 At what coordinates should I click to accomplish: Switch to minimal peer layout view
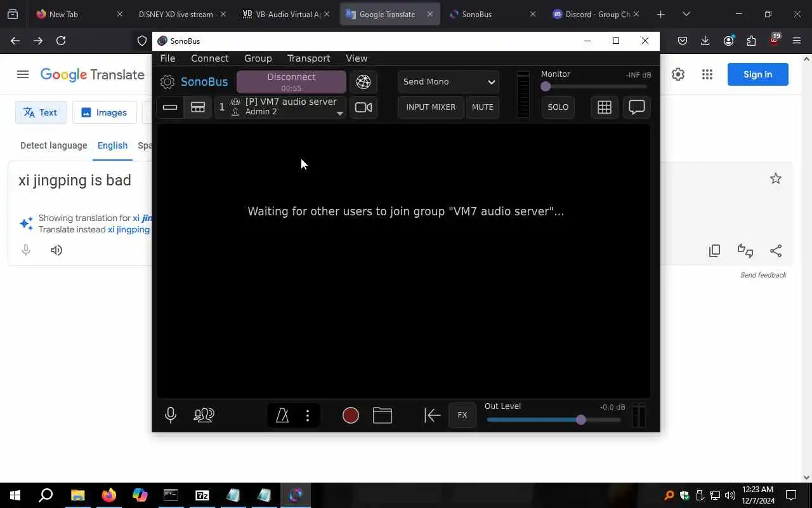170,107
